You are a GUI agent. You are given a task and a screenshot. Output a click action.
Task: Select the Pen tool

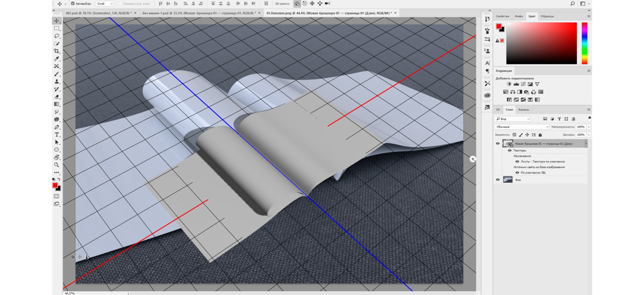[x=57, y=127]
